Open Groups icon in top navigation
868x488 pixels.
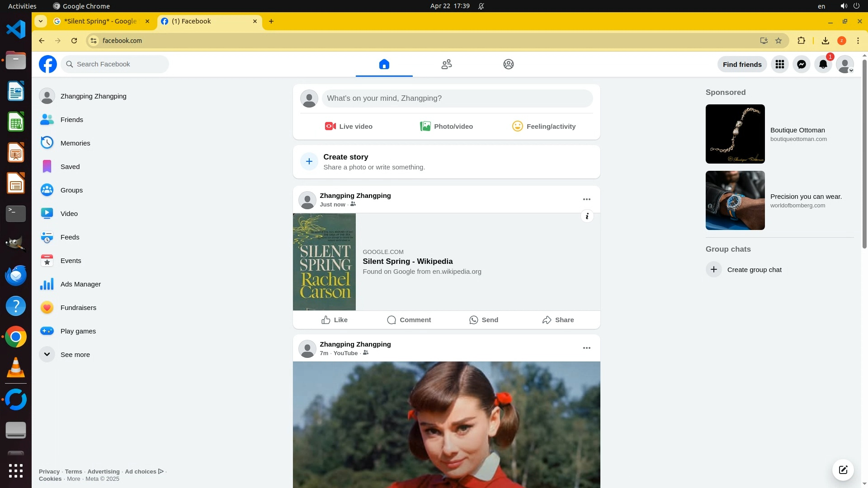508,64
